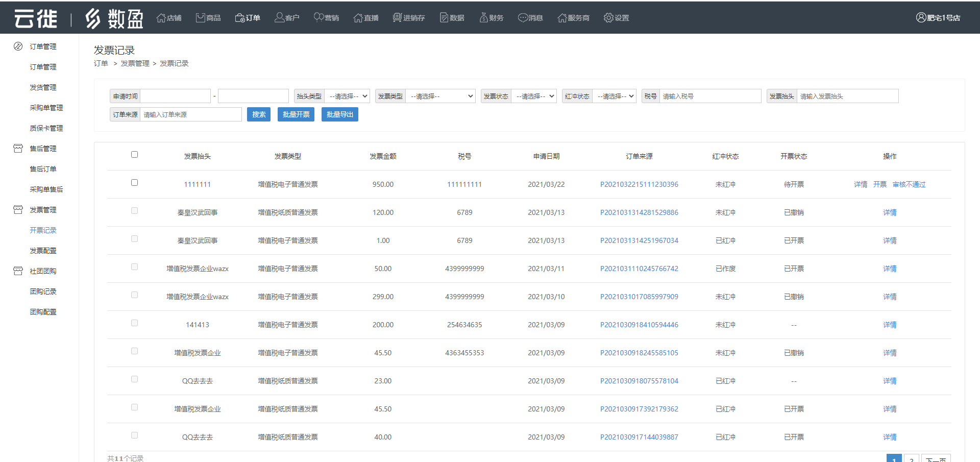Click the user avatar icon for 肥宅1号店
The height and width of the screenshot is (462, 980).
921,18
